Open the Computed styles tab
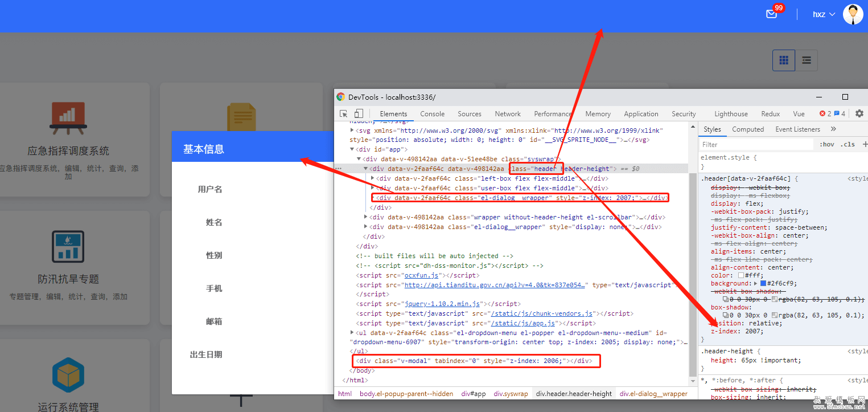 click(x=747, y=129)
